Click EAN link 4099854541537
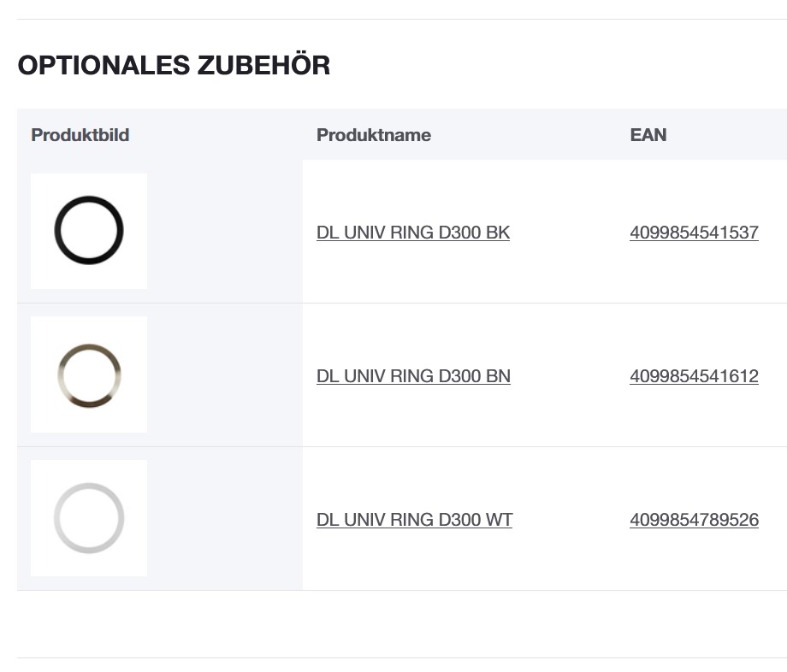The height and width of the screenshot is (672, 787). [x=694, y=233]
